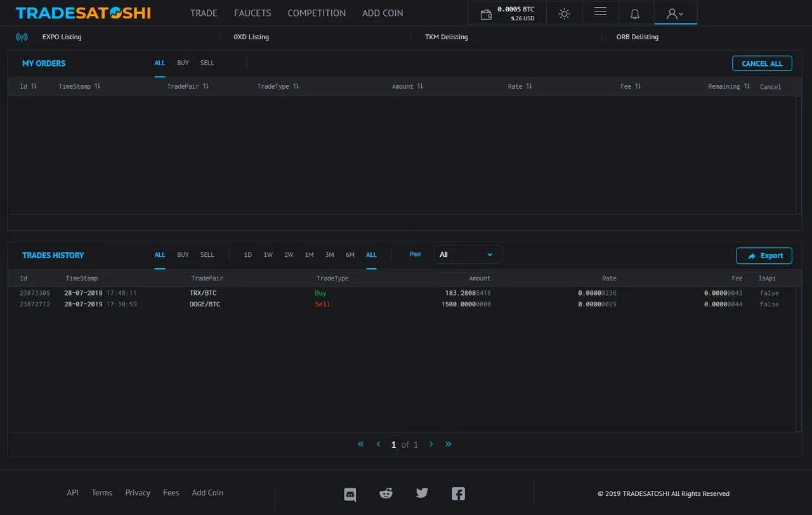Click the Trades History vertical scrollbar
Image resolution: width=812 pixels, height=515 pixels.
pos(799,359)
